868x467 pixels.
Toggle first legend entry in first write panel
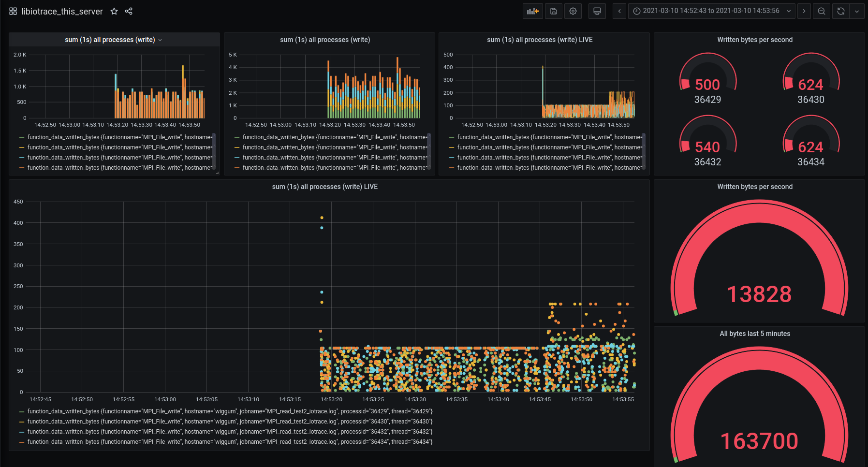coord(119,137)
